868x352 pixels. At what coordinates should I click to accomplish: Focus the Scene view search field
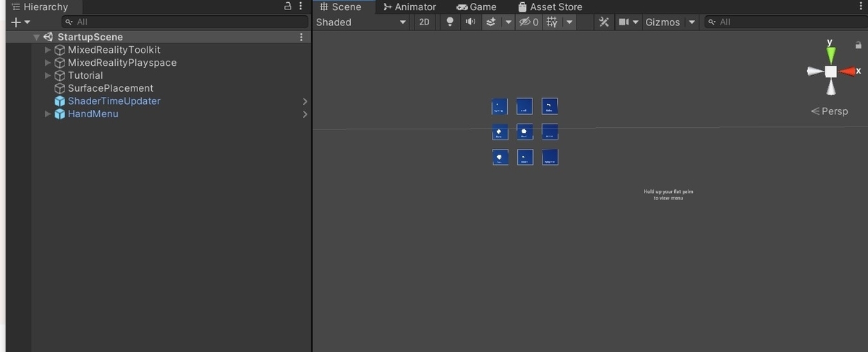click(x=785, y=22)
